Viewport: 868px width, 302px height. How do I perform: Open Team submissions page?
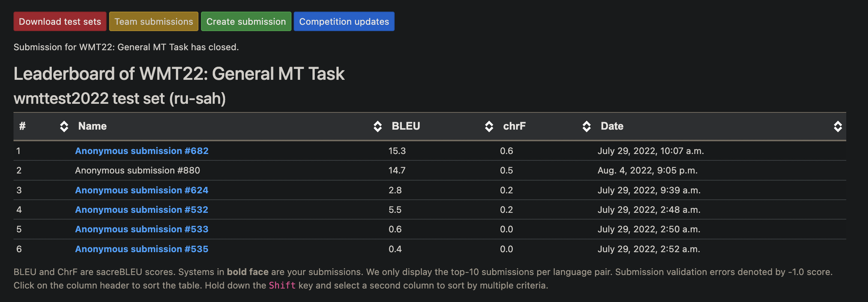point(154,21)
